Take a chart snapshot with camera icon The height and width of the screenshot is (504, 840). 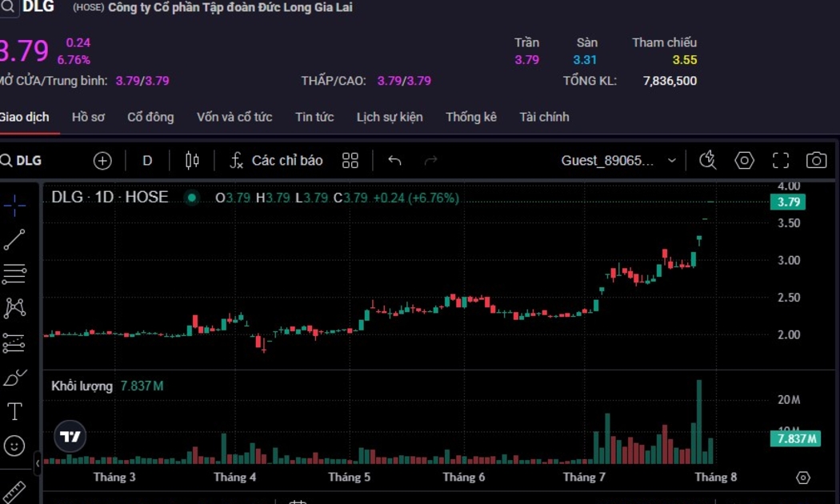(x=816, y=161)
